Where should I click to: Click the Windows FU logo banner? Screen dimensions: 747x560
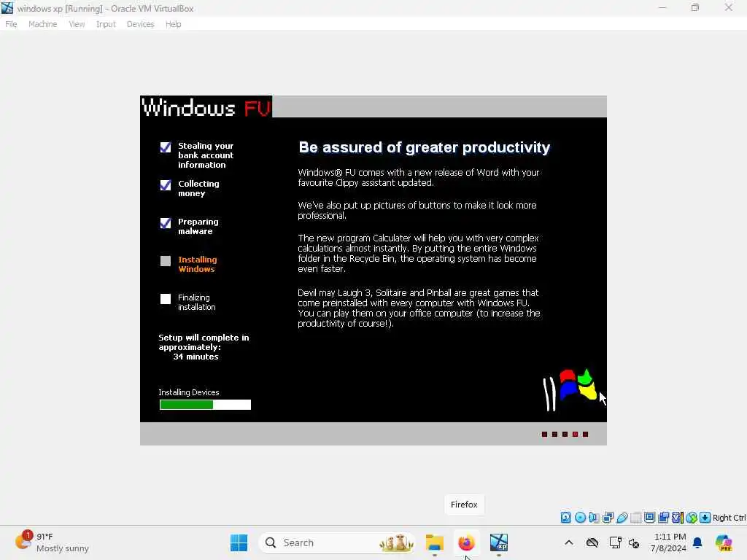coord(206,107)
